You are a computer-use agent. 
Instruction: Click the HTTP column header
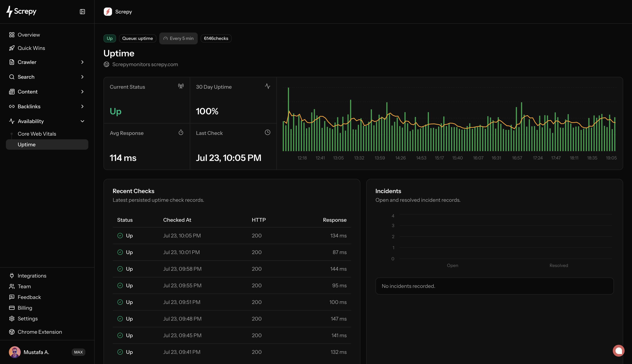pyautogui.click(x=259, y=220)
